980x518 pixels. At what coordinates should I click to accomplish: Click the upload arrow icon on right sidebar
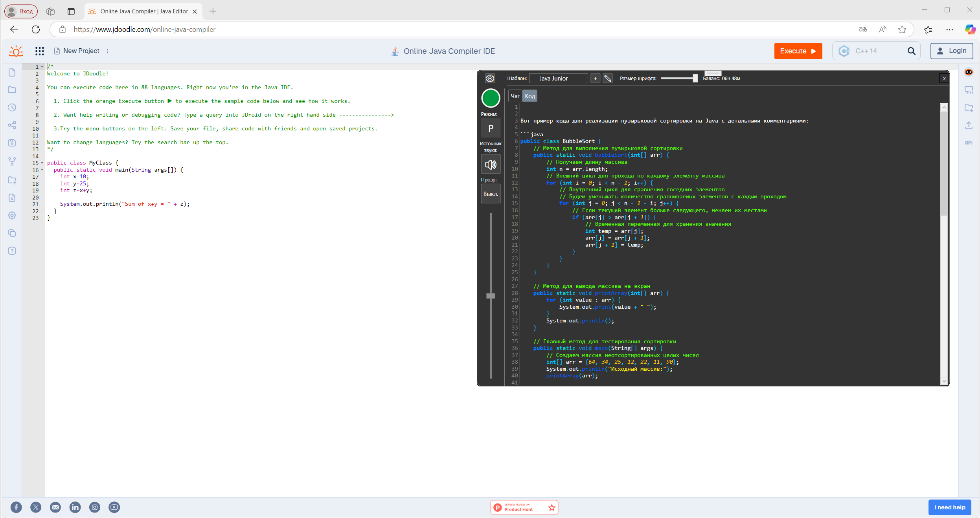coord(969,125)
